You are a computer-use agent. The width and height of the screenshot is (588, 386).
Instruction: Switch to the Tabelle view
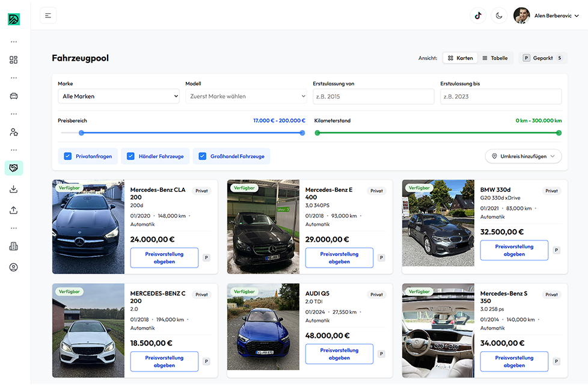495,58
